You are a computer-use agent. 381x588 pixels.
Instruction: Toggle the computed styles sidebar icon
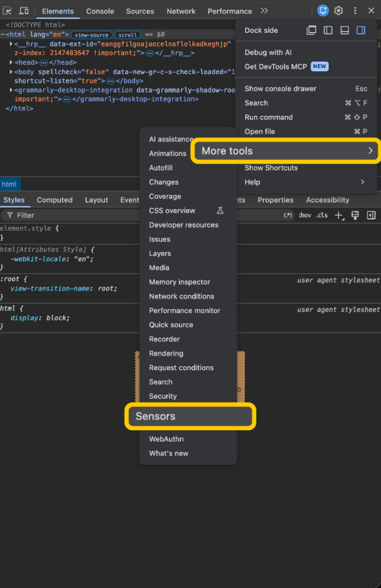(x=371, y=215)
